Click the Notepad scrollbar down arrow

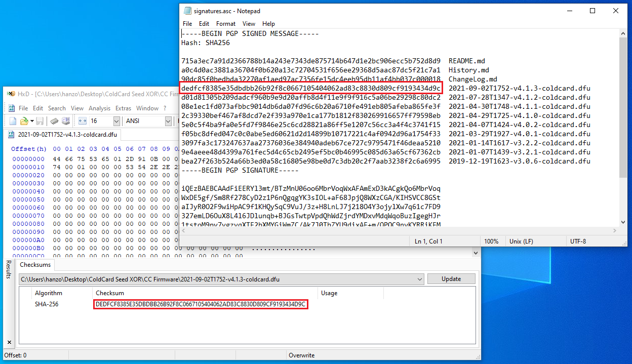coord(623,222)
